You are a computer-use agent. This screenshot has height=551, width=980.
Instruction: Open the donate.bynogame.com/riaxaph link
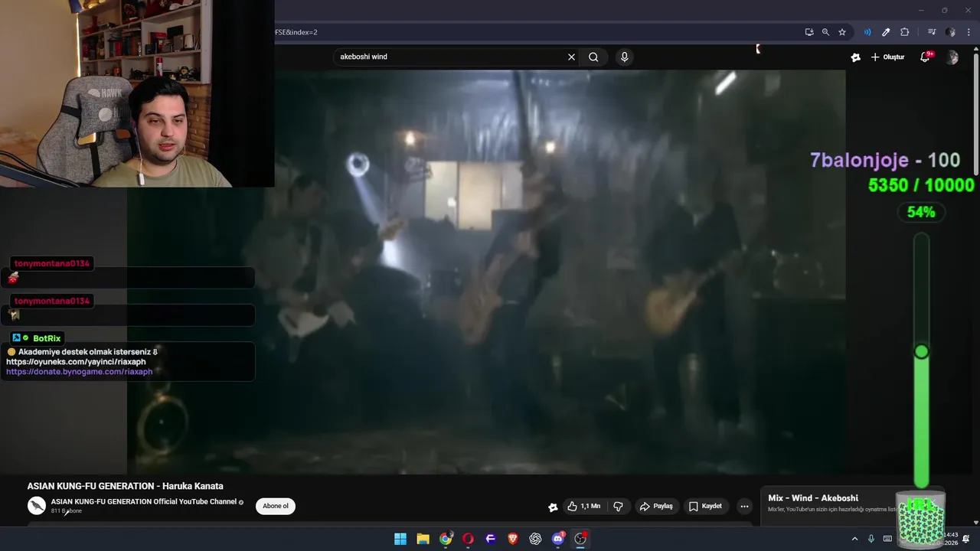[x=80, y=372]
